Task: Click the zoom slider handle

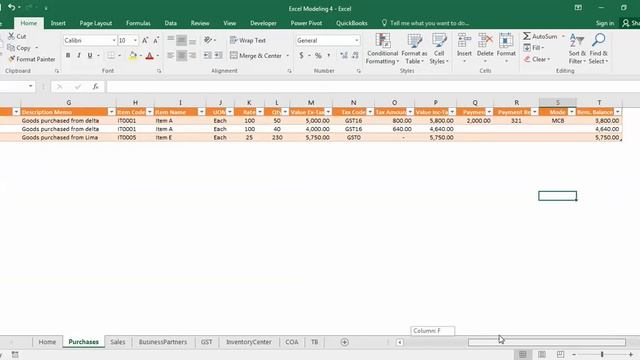Action: point(602,354)
